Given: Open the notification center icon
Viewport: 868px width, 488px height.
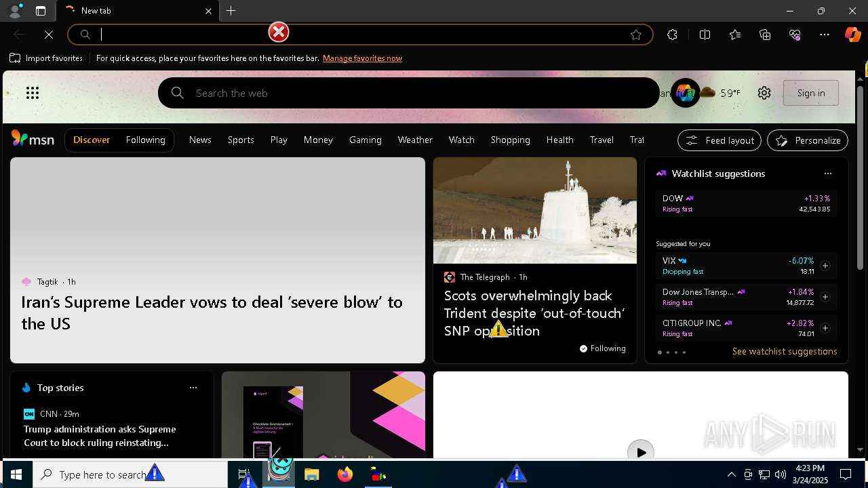Looking at the screenshot, I should click(846, 474).
